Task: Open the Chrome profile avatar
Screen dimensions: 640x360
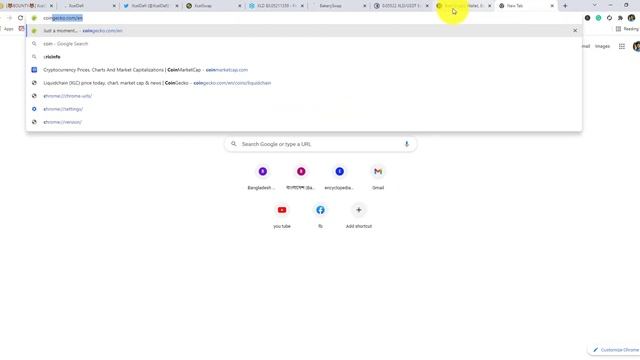Action: (631, 18)
